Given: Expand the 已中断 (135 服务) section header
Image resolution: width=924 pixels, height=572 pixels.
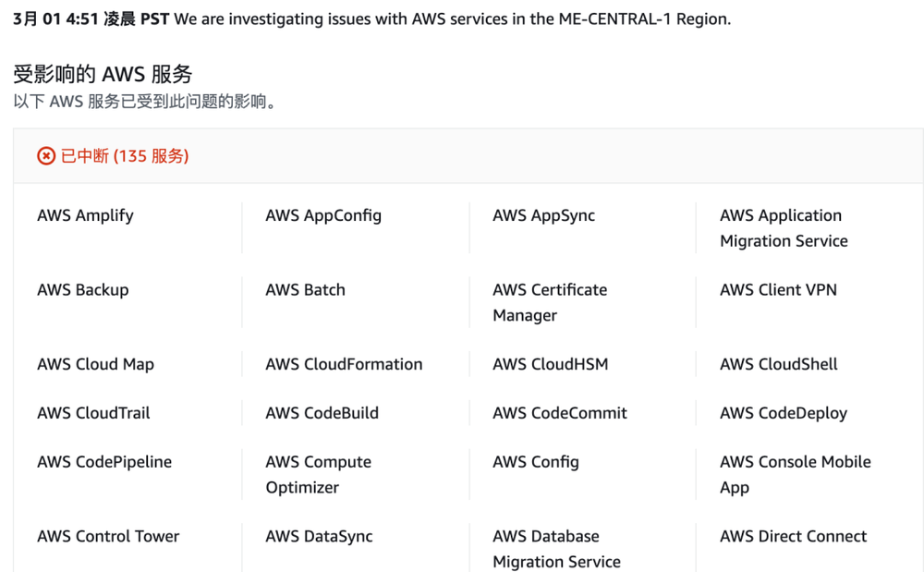Looking at the screenshot, I should [x=468, y=156].
